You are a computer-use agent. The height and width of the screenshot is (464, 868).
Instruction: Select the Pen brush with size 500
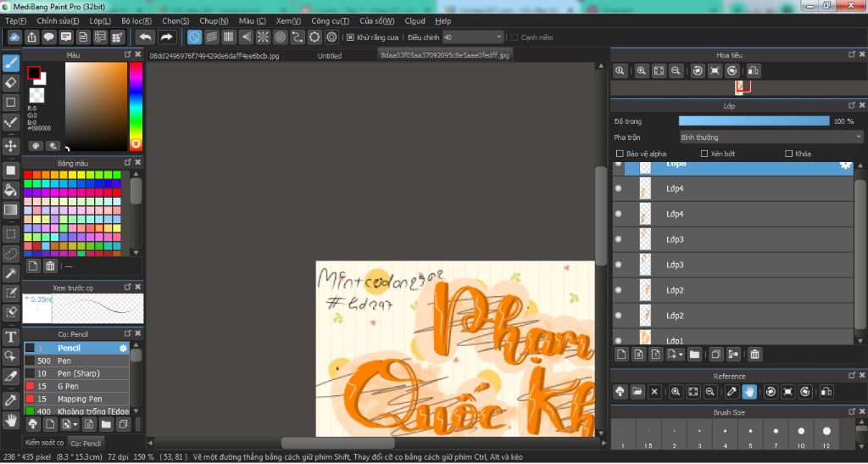[76, 361]
